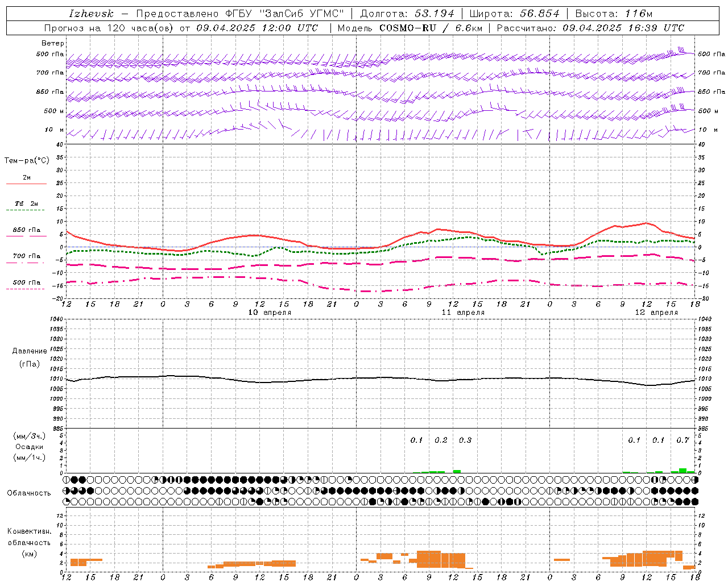Screen dimensions: 728x582
Task: Click the "Облачность" cloud cover label
Action: (x=29, y=493)
